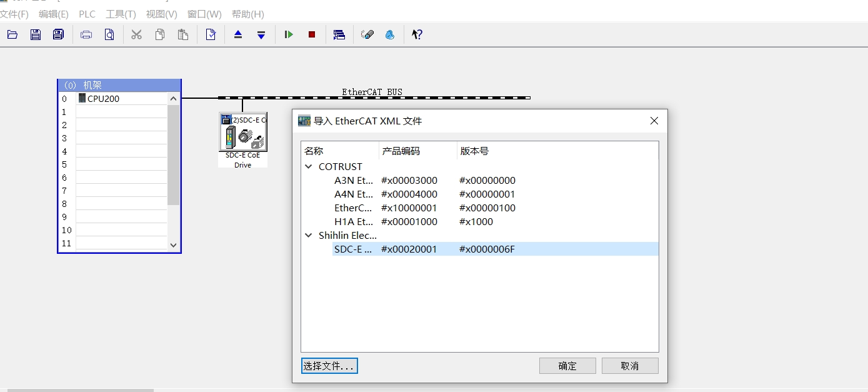Click rack scroll-down arrow

pyautogui.click(x=174, y=245)
